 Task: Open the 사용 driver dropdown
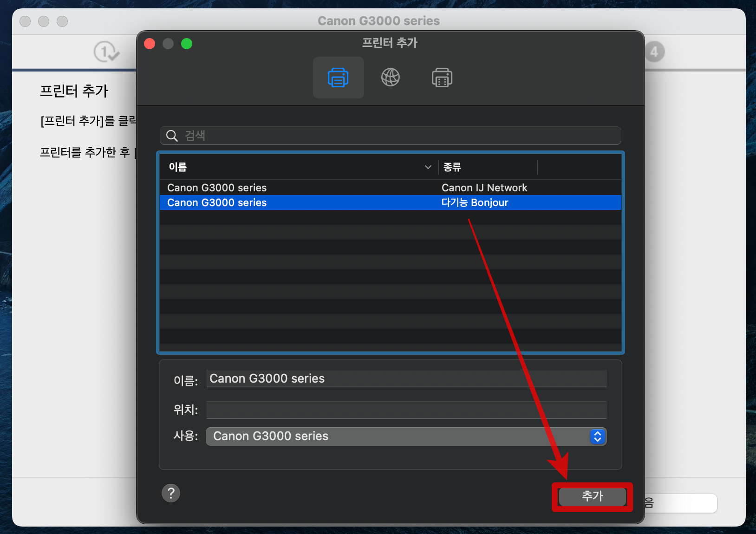pyautogui.click(x=406, y=436)
